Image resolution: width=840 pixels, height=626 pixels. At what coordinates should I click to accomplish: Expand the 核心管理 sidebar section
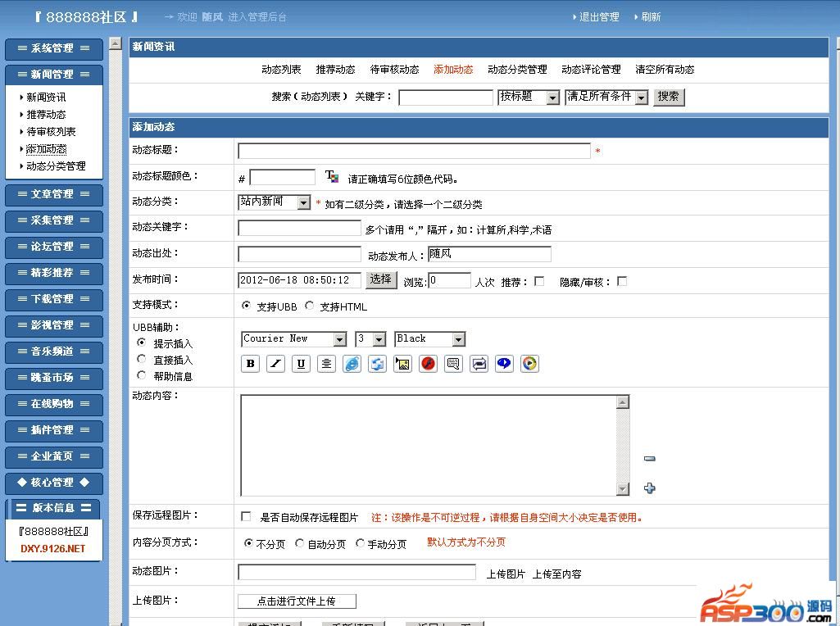pos(53,483)
